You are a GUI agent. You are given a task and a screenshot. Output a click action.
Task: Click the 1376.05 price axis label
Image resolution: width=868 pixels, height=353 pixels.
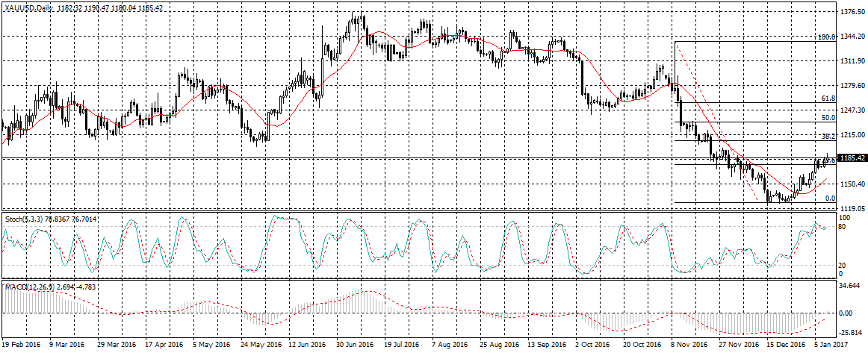click(x=852, y=13)
